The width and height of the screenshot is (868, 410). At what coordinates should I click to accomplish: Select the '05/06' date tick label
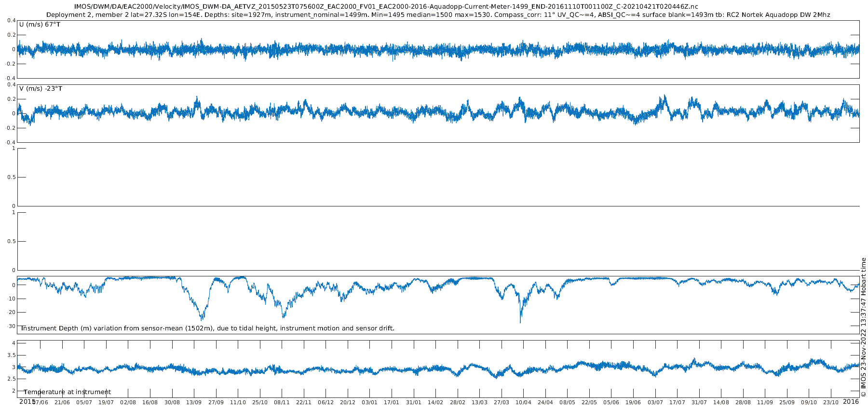point(611,402)
